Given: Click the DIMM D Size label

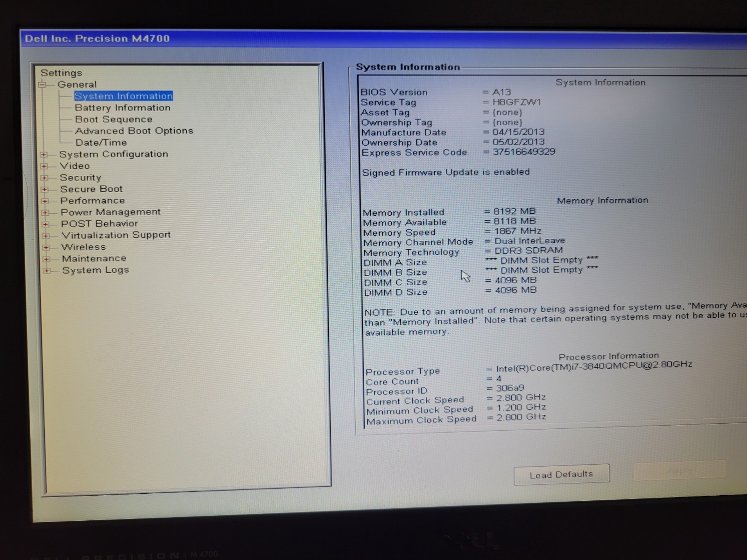Looking at the screenshot, I should (396, 293).
